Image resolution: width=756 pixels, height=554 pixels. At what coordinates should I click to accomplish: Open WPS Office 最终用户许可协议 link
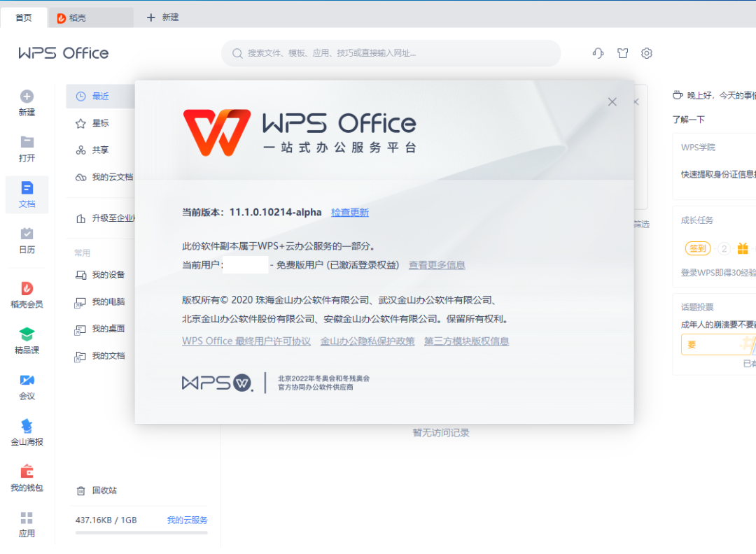[246, 341]
